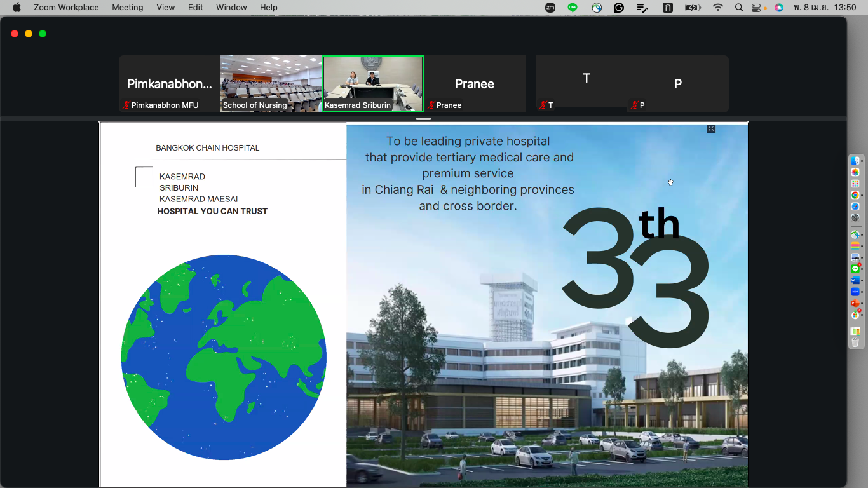This screenshot has height=488, width=868.
Task: Click the exit full screen icon on shared slide
Action: point(711,129)
